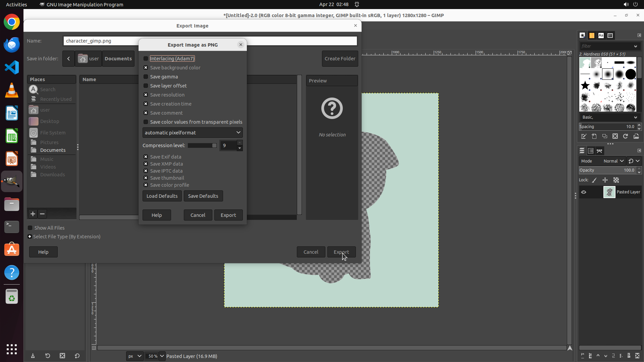Click the Save Defaults button
Image resolution: width=644 pixels, height=362 pixels.
203,196
